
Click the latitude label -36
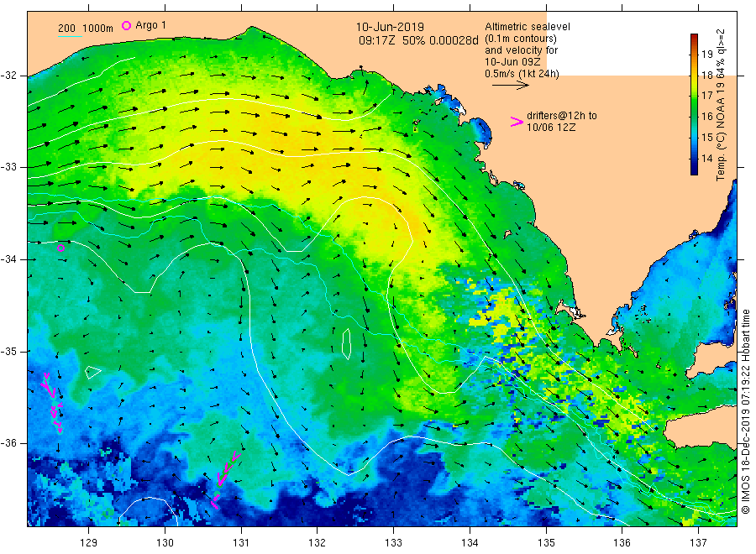8,443
